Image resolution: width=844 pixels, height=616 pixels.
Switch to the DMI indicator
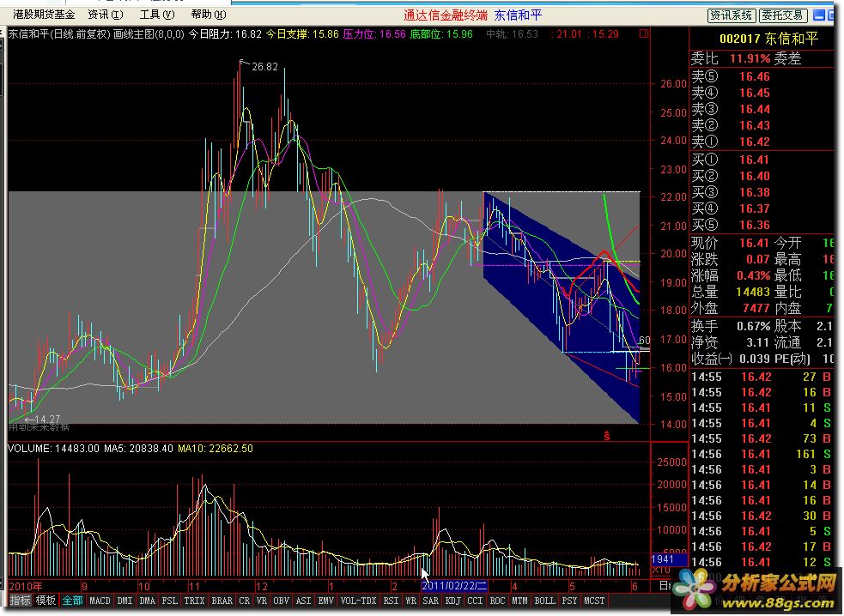point(124,601)
